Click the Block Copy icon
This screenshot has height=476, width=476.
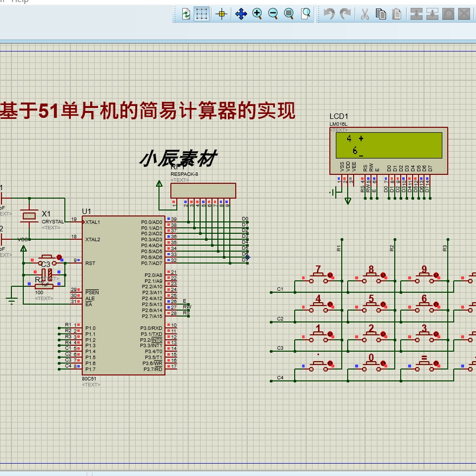pyautogui.click(x=417, y=14)
